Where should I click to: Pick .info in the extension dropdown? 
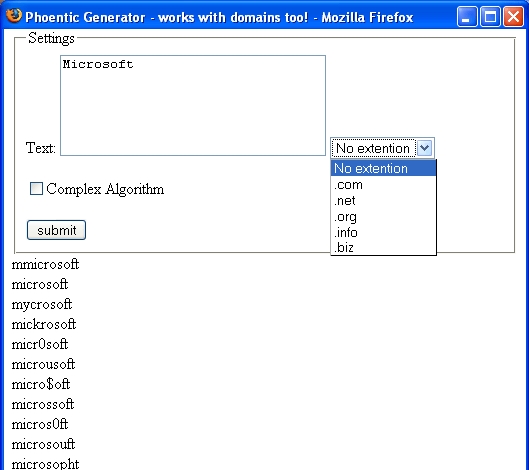[x=383, y=232]
